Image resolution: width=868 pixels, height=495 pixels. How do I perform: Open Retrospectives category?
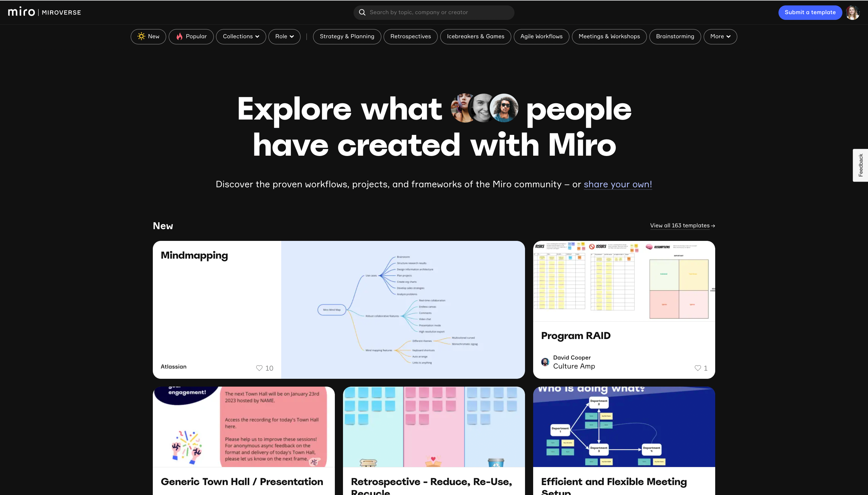pos(411,36)
